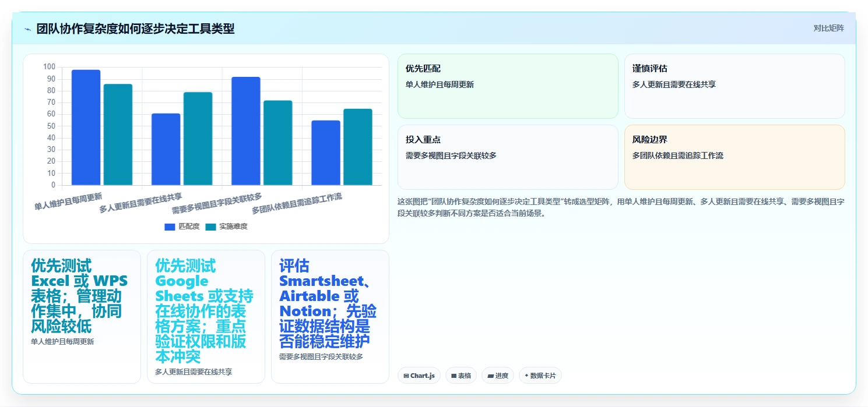Click the description paragraph starting 这张图把
This screenshot has height=407, width=868.
621,207
